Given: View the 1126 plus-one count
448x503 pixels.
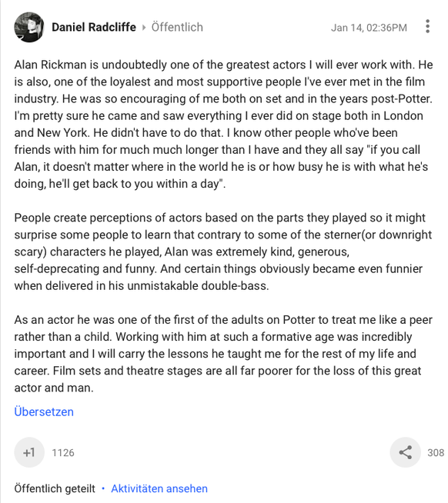Looking at the screenshot, I should point(63,453).
